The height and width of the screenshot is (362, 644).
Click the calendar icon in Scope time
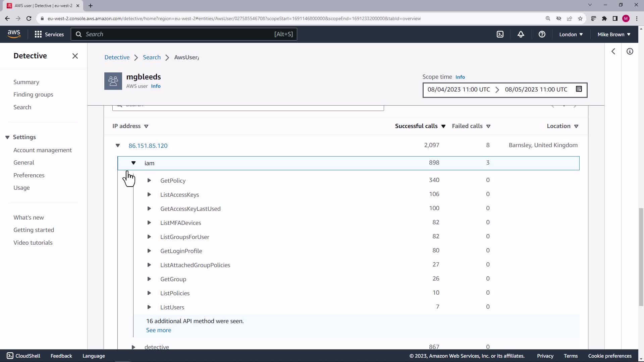tap(579, 89)
